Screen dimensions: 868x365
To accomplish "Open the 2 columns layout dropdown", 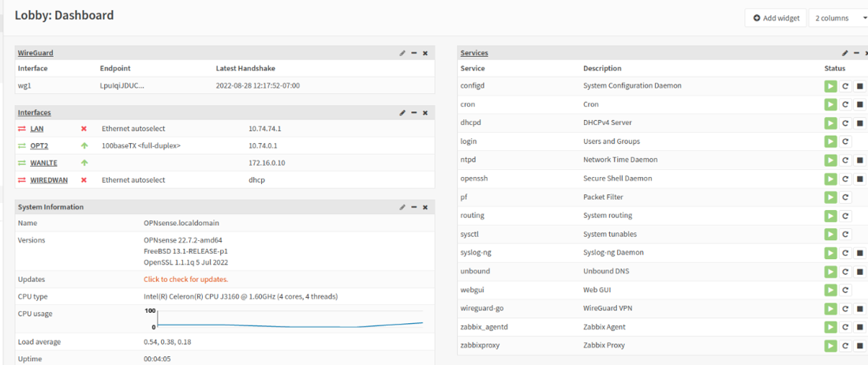I will click(838, 18).
